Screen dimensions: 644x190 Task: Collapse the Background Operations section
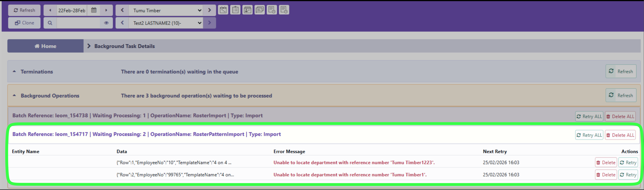click(x=15, y=95)
